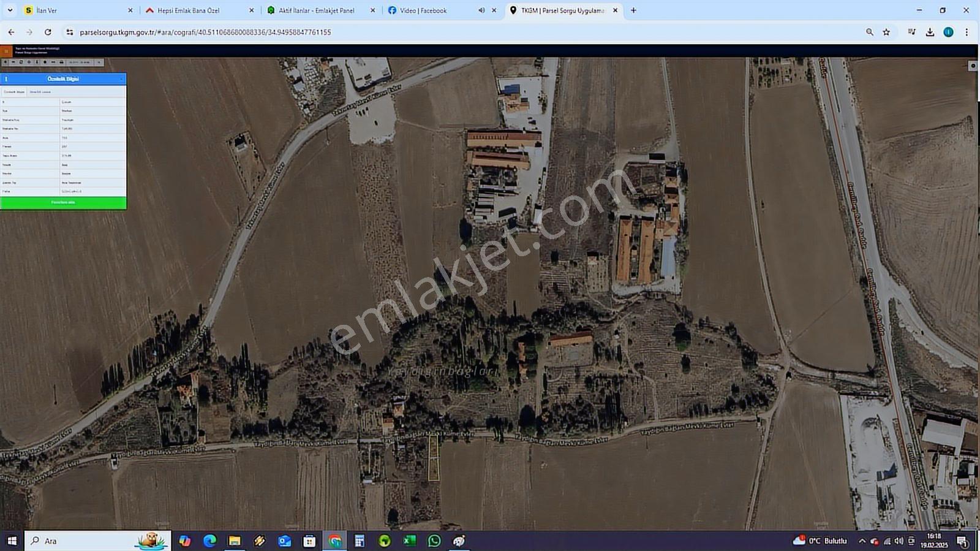Click the minus zoom-out map tool
The image size is (980, 551).
click(13, 63)
